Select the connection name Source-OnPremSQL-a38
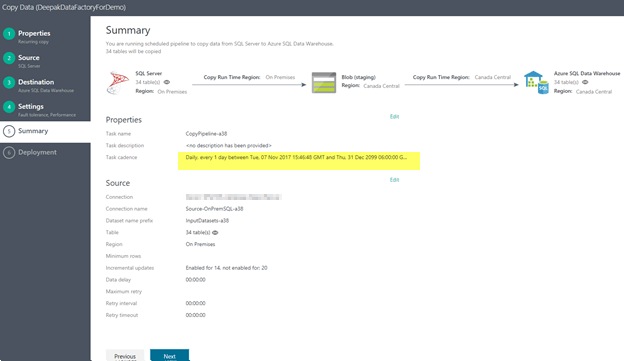The image size is (624, 361). [214, 209]
